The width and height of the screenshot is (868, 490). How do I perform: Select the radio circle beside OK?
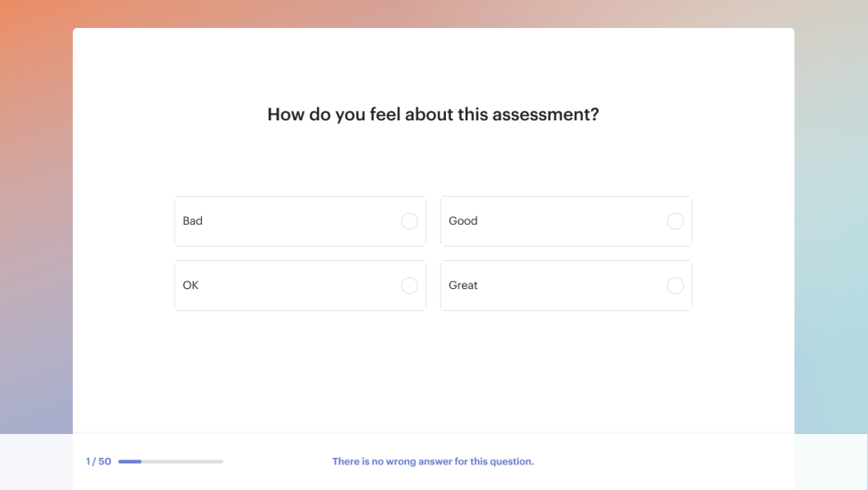(409, 286)
